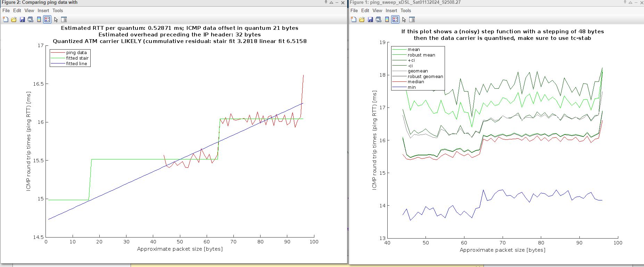
Task: Select Figure 2 x-axis label 'Approximate packet size [bytes]'
Action: tap(180, 249)
